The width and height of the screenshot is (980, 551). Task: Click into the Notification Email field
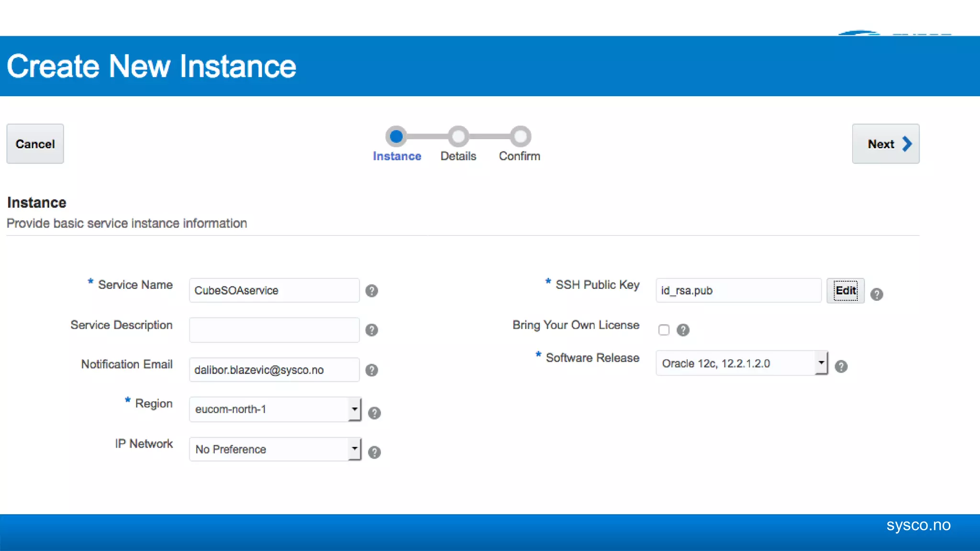(274, 370)
